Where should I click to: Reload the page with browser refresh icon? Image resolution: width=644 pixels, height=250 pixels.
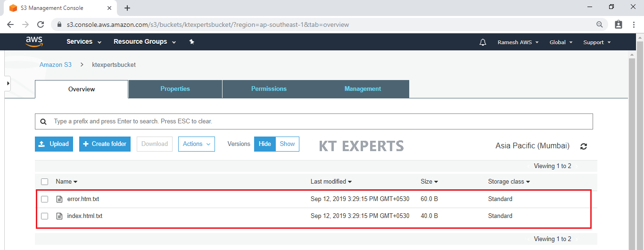tap(41, 24)
